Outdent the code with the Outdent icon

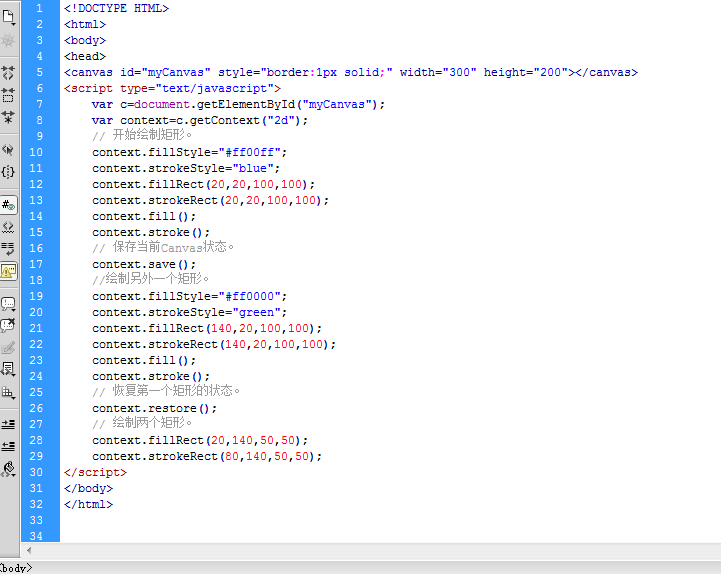9,445
